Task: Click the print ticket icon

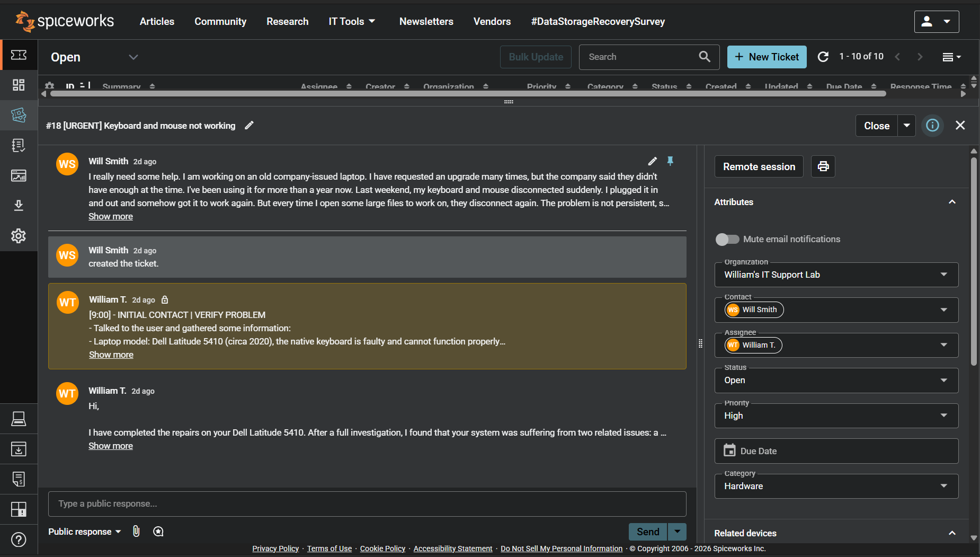Action: 823,166
